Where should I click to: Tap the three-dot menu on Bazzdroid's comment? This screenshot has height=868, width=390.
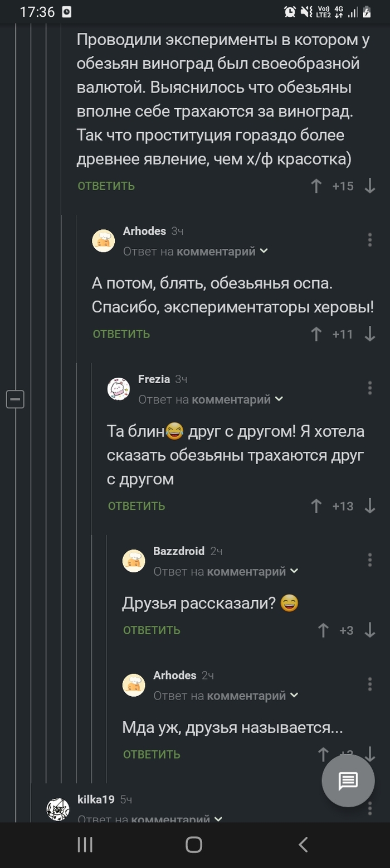[x=369, y=560]
